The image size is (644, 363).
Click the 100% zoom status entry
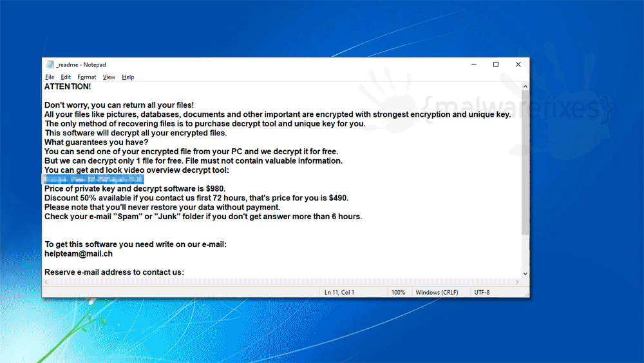(x=398, y=292)
